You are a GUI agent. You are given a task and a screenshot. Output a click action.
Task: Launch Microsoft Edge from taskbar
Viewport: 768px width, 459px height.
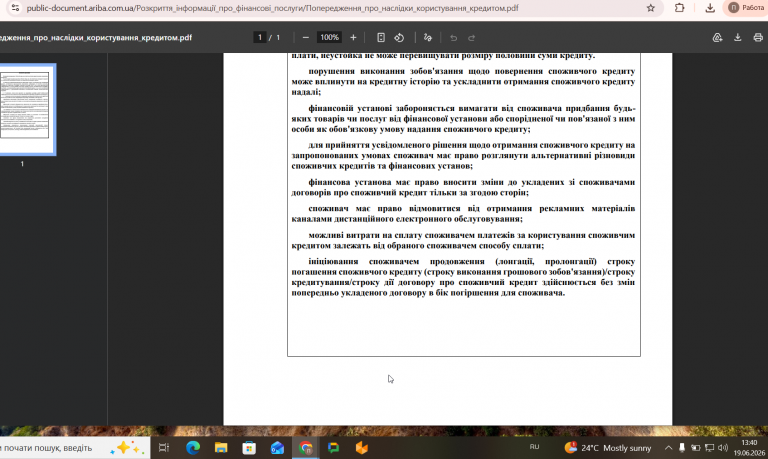[x=193, y=448]
